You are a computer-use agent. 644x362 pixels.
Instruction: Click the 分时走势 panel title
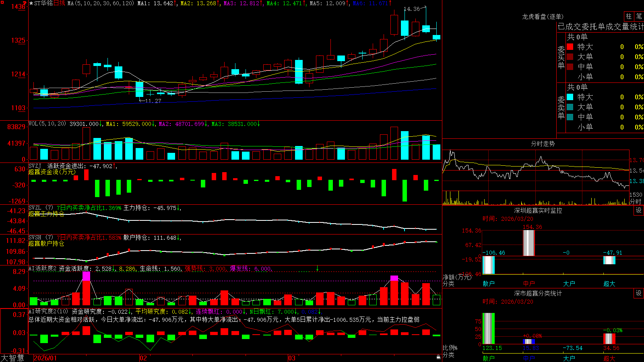[x=543, y=144]
